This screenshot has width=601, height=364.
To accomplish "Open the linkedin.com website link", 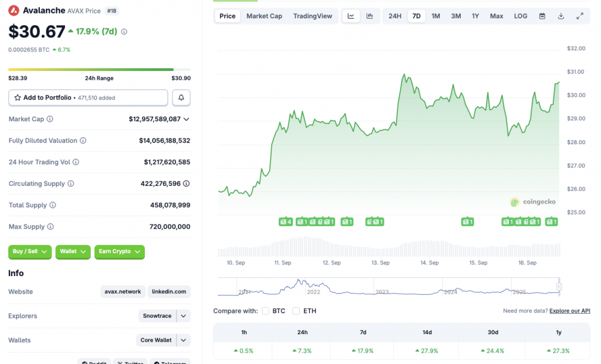I will pos(169,292).
